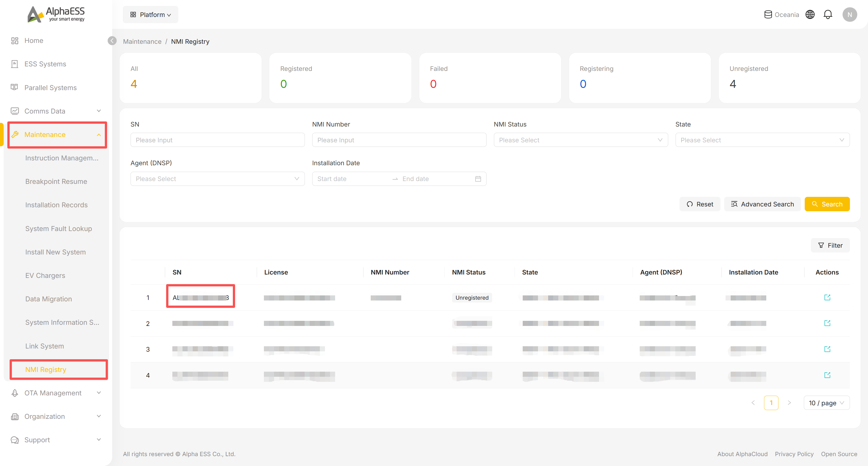Viewport: 868px width, 466px height.
Task: Open the Agent (DNSP) select box
Action: (217, 179)
